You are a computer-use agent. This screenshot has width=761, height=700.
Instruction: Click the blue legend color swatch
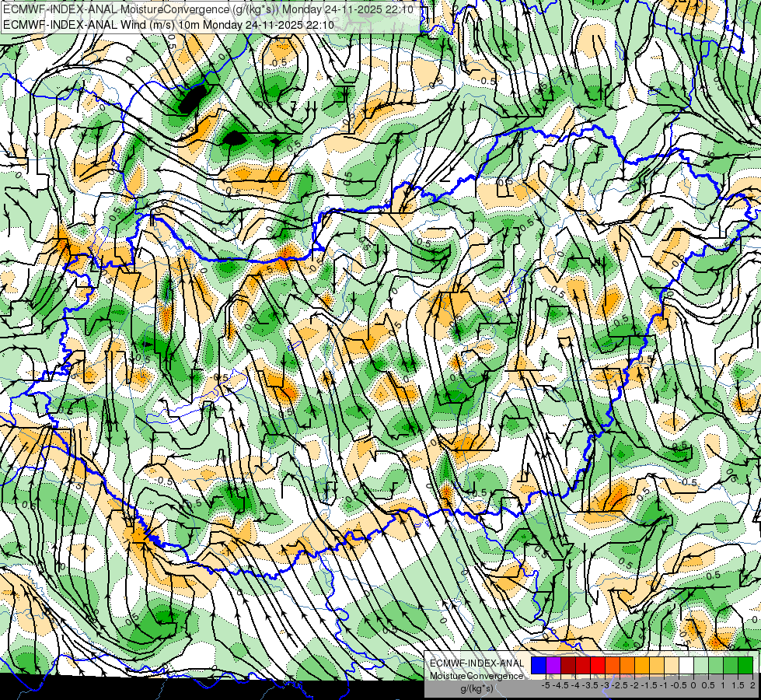pyautogui.click(x=539, y=666)
